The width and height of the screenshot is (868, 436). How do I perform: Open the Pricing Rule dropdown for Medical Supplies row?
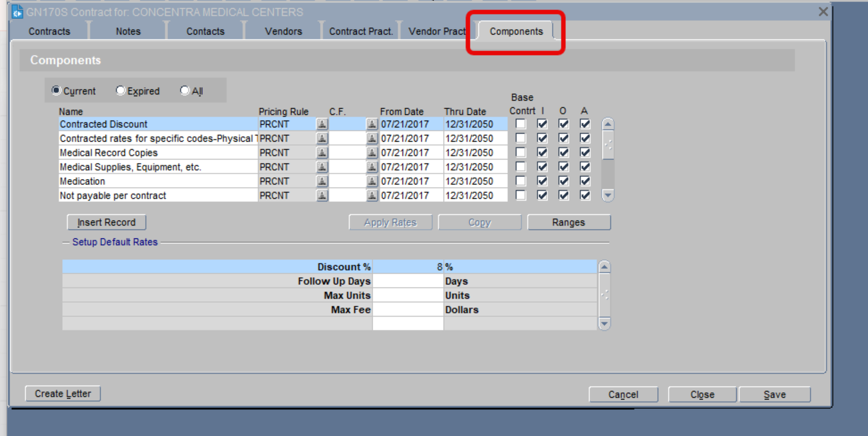pyautogui.click(x=322, y=166)
